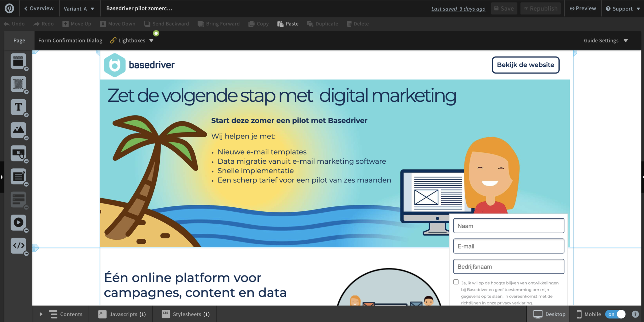The width and height of the screenshot is (644, 322).
Task: Click the Naam input field
Action: point(509,226)
